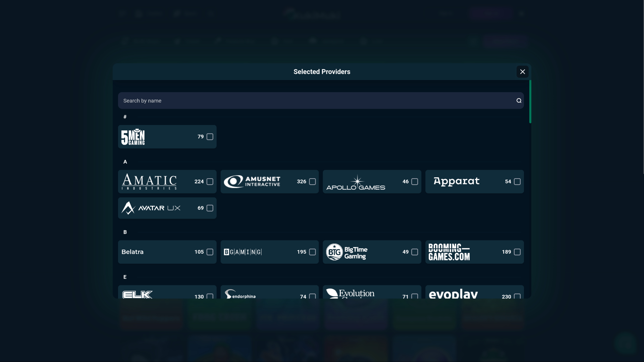Click the Amatic Industries logo
Image resolution: width=644 pixels, height=362 pixels.
[x=149, y=181]
